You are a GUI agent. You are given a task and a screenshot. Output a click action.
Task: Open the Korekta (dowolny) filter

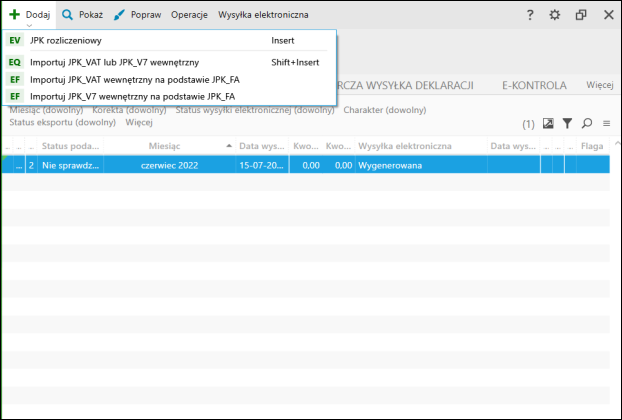point(129,110)
